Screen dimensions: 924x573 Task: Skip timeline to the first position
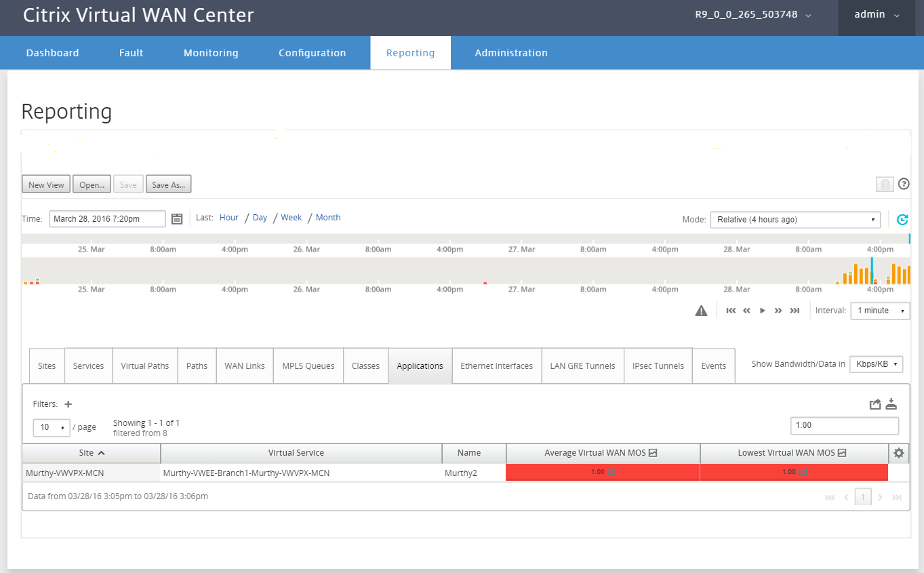click(x=731, y=311)
